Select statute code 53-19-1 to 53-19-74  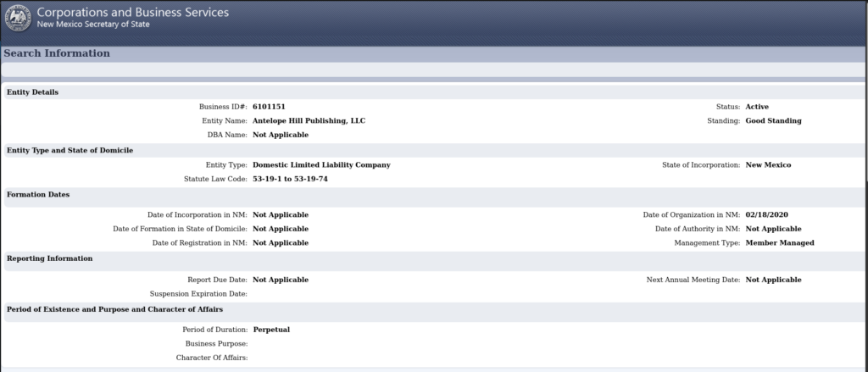click(x=290, y=180)
